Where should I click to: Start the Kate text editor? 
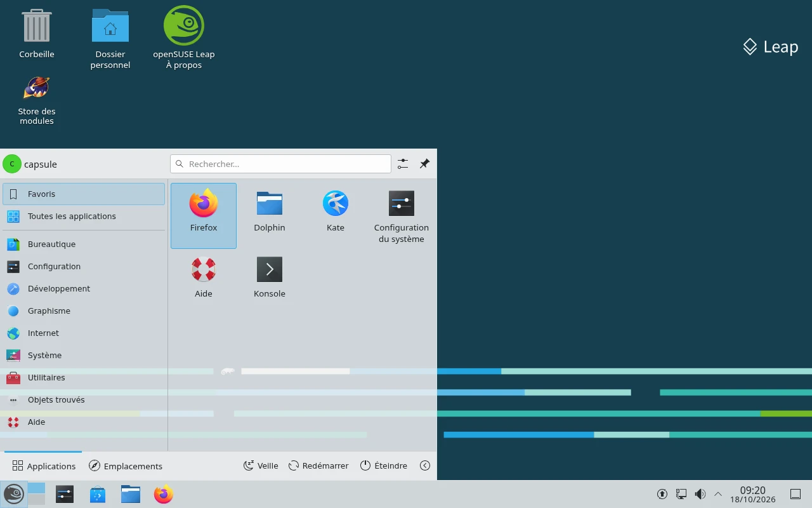tap(336, 216)
